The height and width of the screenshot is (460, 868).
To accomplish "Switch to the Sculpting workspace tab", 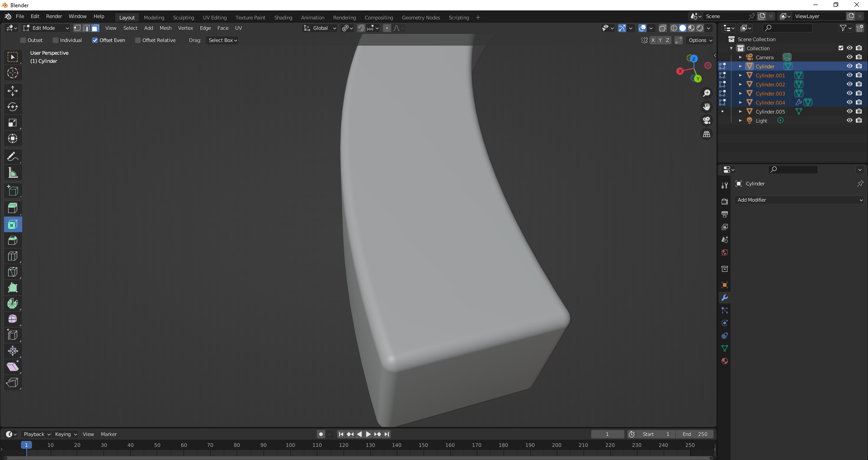I will tap(183, 18).
